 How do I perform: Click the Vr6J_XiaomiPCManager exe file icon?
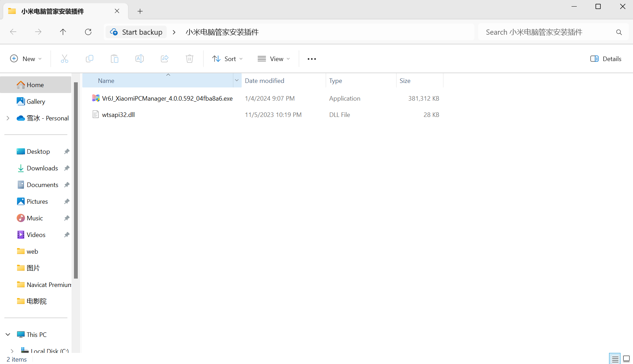click(96, 98)
